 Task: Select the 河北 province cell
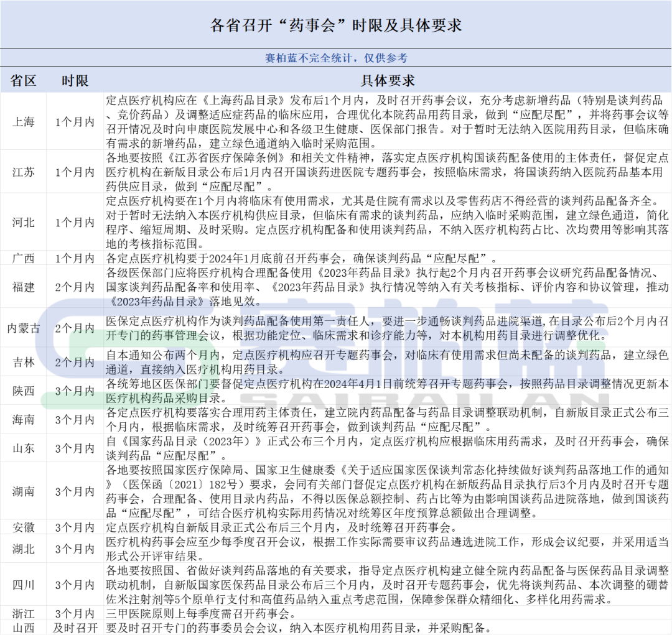[x=24, y=222]
